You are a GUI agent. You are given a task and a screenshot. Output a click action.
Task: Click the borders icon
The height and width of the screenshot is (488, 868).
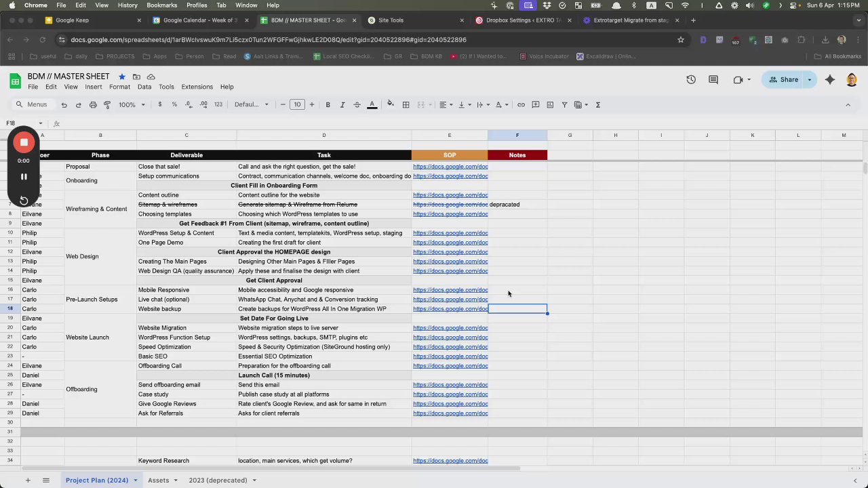tap(406, 105)
